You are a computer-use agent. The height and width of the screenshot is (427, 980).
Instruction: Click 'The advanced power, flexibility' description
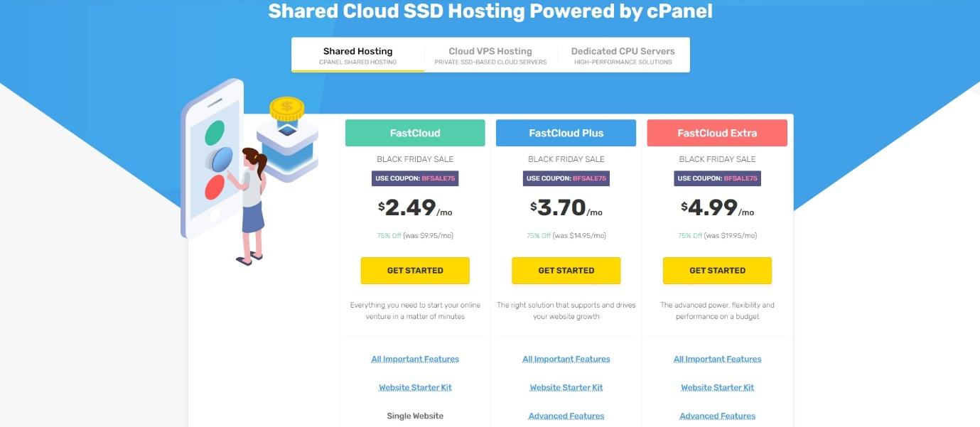click(717, 310)
